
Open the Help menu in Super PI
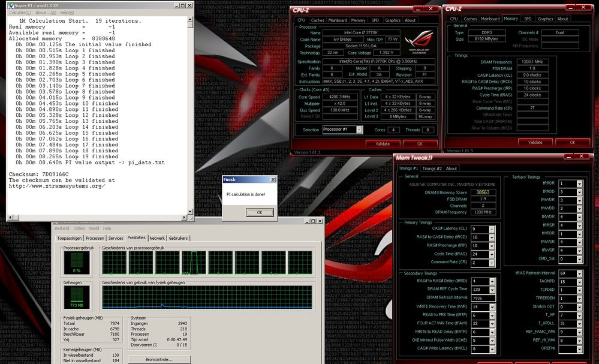pos(67,13)
